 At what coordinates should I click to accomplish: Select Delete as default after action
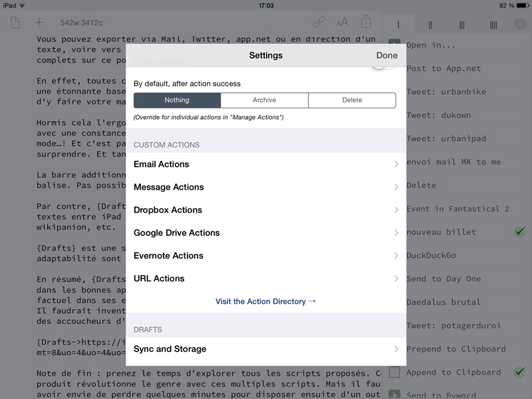pyautogui.click(x=352, y=100)
